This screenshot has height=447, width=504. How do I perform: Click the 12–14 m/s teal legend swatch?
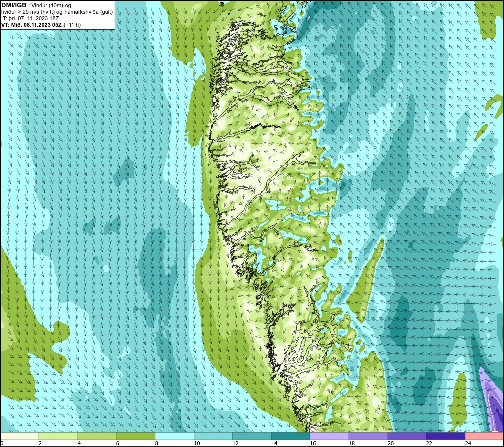(x=252, y=436)
